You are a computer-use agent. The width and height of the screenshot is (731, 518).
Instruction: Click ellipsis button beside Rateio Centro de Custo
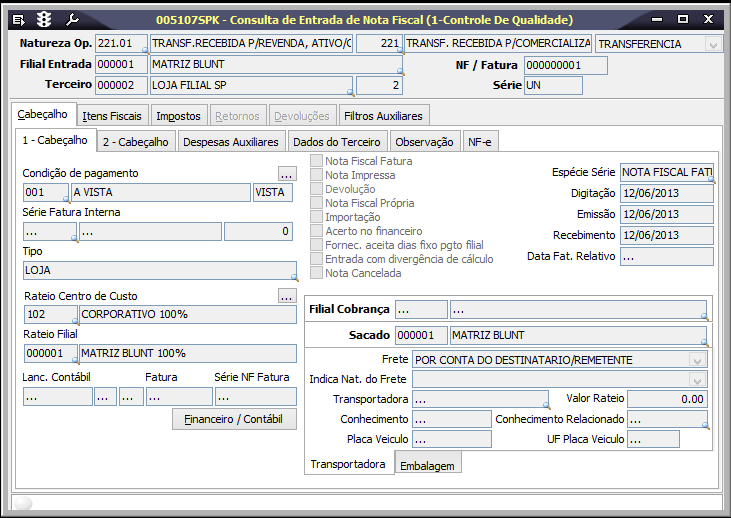(287, 296)
